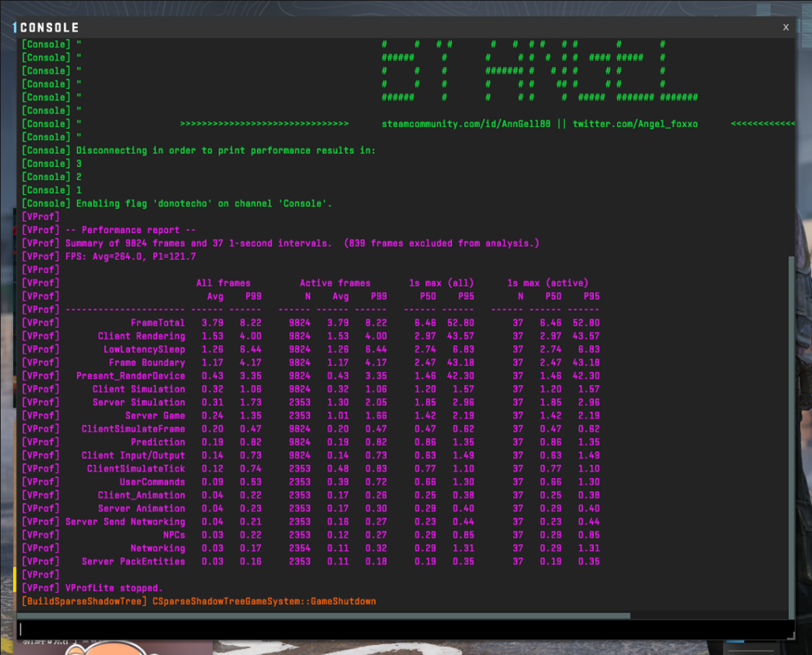The width and height of the screenshot is (812, 655).
Task: Click the countdown line '[Console] 3'
Action: [x=51, y=164]
